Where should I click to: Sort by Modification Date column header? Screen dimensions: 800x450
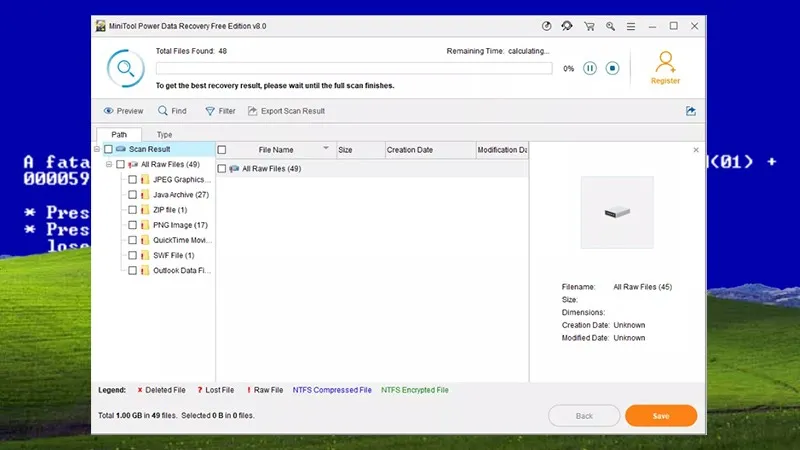pos(503,150)
